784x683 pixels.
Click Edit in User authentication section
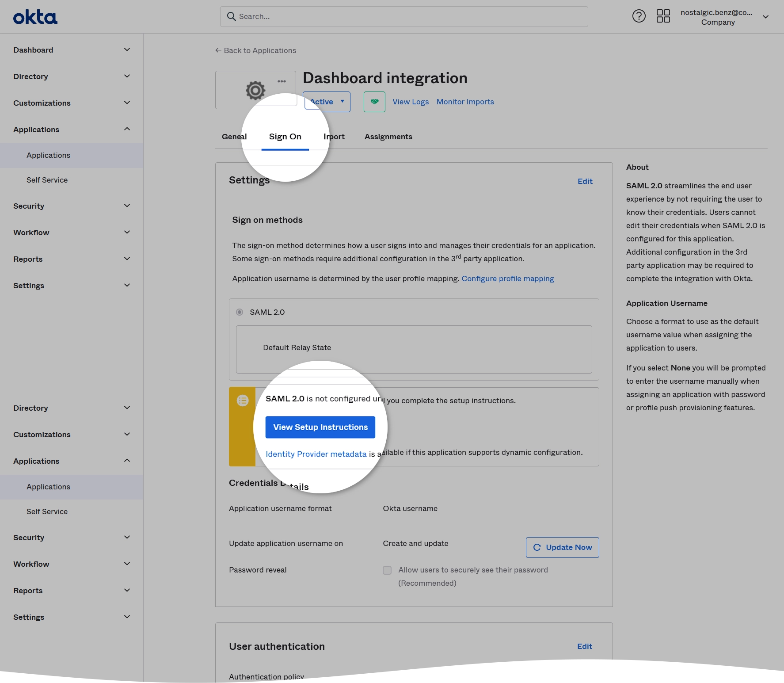pos(585,646)
